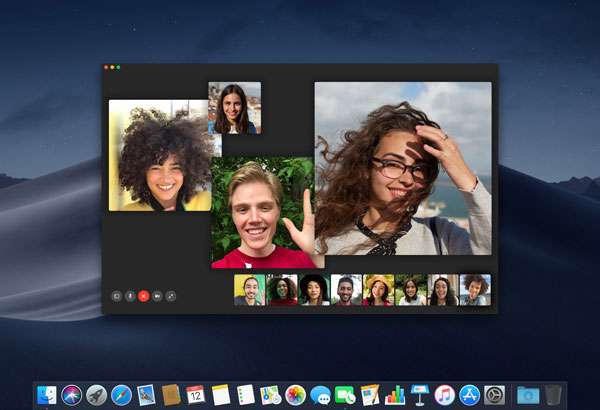Open Siri in the Dock
The height and width of the screenshot is (410, 600).
click(x=72, y=395)
